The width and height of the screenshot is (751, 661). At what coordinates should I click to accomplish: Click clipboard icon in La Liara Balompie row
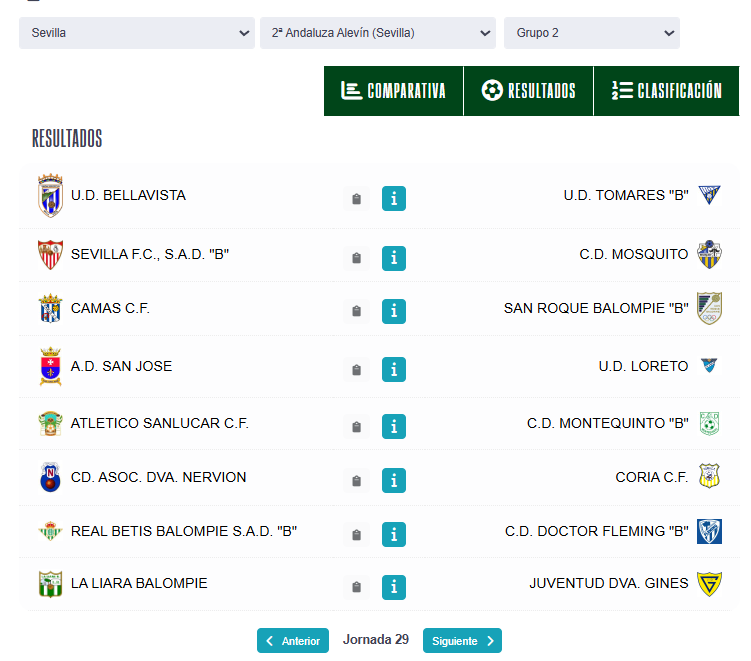click(356, 587)
